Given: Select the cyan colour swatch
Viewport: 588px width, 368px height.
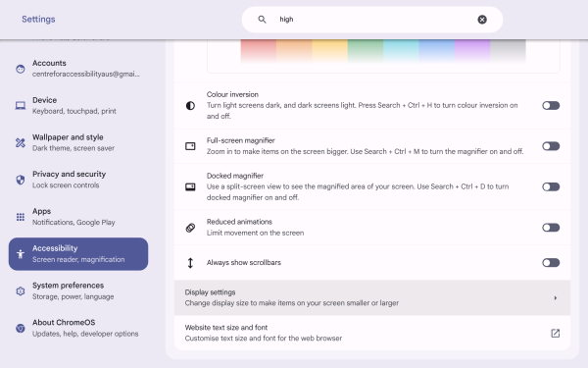Looking at the screenshot, I should pos(401,51).
